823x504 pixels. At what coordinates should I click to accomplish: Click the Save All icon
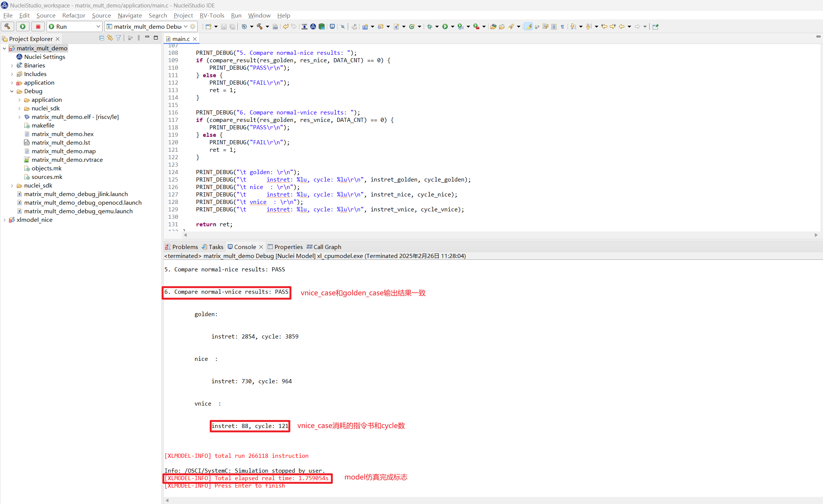coord(232,26)
